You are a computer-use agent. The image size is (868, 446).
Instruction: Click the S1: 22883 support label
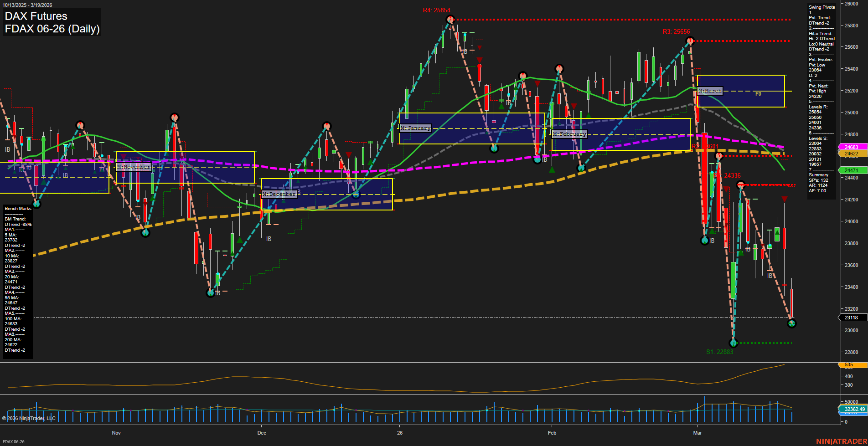click(719, 351)
